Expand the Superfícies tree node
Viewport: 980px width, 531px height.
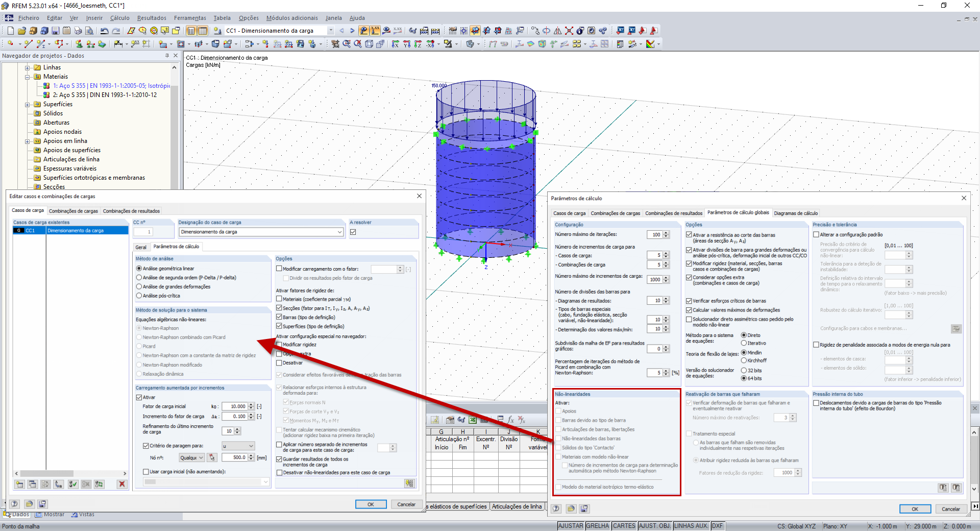point(28,104)
